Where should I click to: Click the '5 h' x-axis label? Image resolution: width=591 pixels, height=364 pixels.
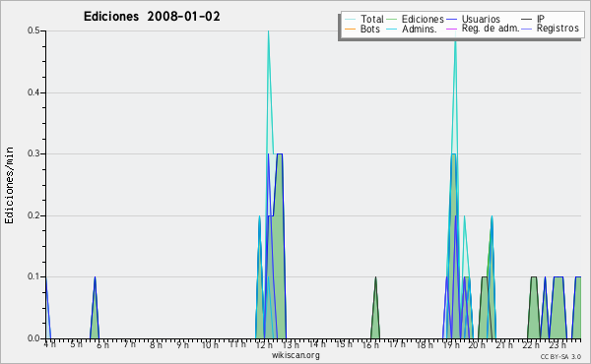click(76, 344)
